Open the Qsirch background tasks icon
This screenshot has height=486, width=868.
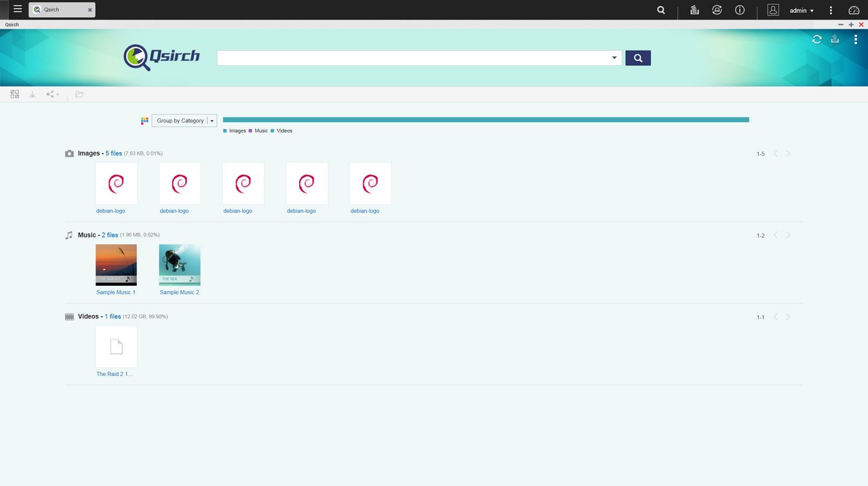tap(835, 39)
